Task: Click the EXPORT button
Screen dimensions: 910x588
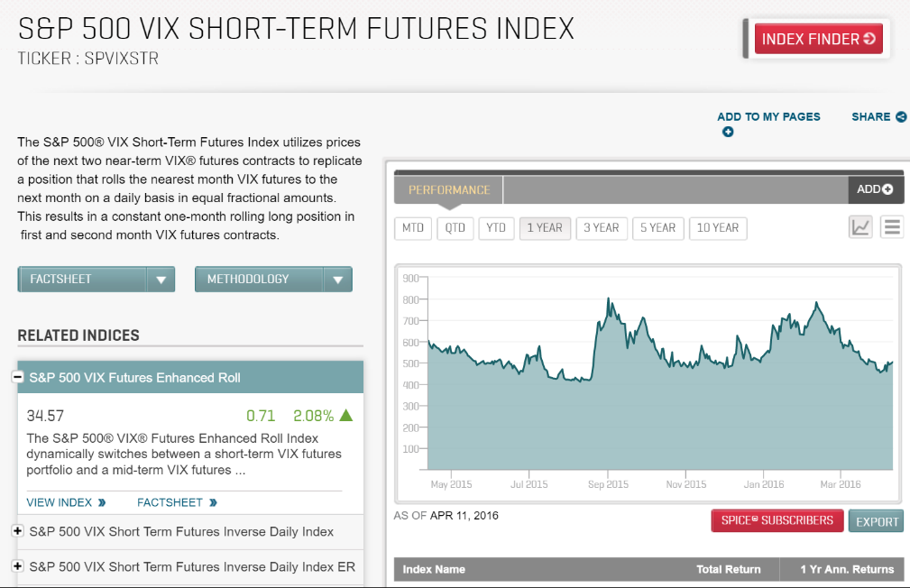Action: [876, 521]
